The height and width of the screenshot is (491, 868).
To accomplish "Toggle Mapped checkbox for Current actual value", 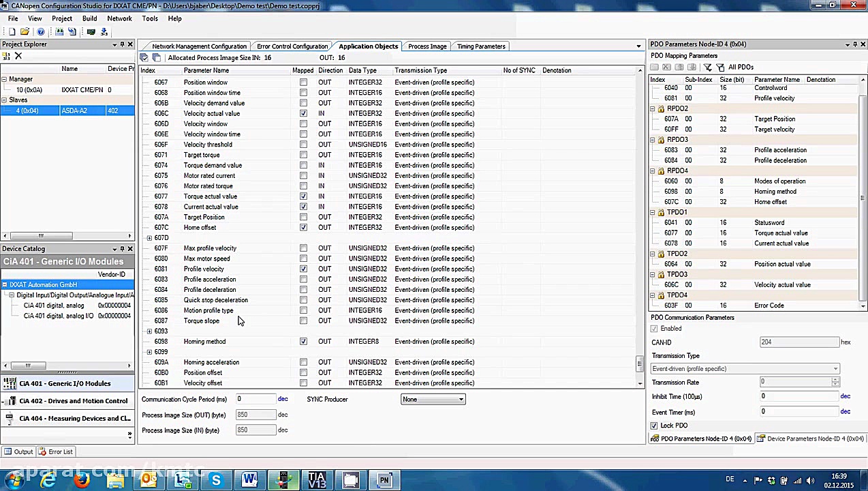I will pyautogui.click(x=303, y=207).
